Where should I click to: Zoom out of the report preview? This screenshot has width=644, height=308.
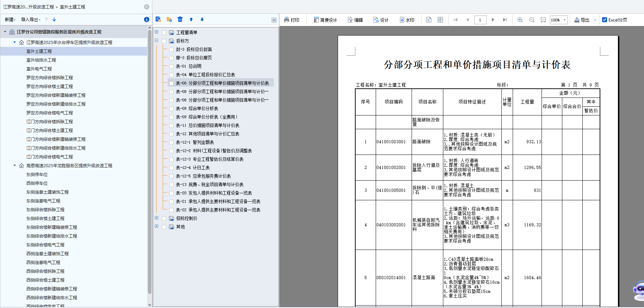click(532, 20)
